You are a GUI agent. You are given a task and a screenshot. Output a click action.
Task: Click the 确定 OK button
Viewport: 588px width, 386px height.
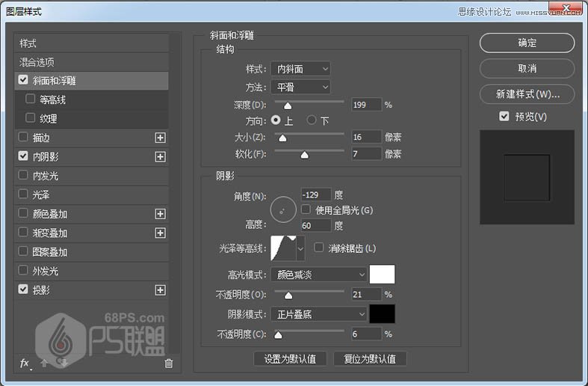point(527,43)
